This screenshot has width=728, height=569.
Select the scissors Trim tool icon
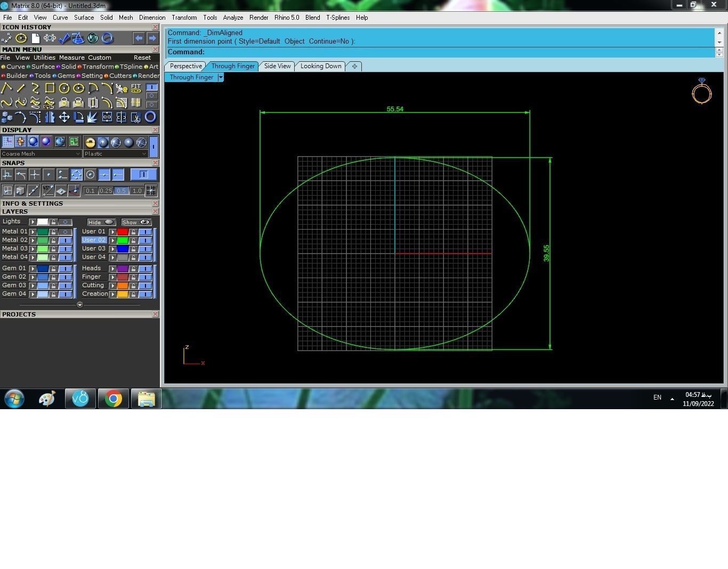pos(136,117)
